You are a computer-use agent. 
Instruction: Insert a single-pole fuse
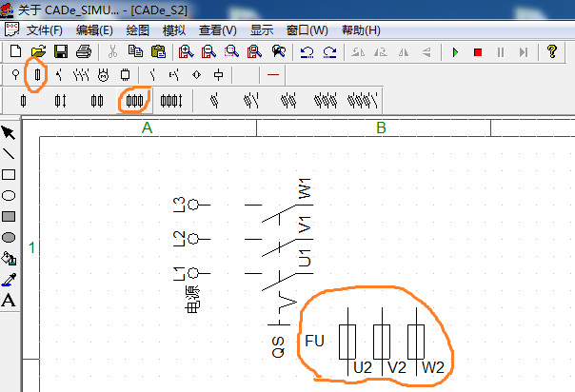coord(24,101)
